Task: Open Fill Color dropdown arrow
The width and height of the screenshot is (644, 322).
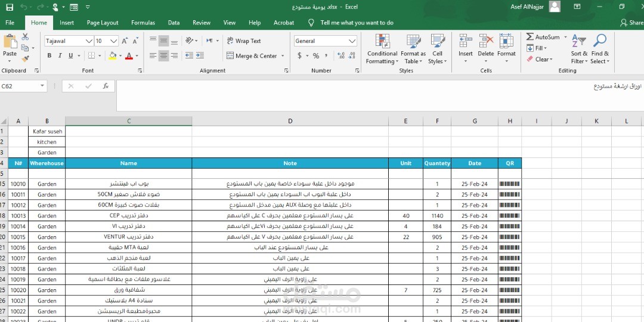Action: (x=120, y=55)
